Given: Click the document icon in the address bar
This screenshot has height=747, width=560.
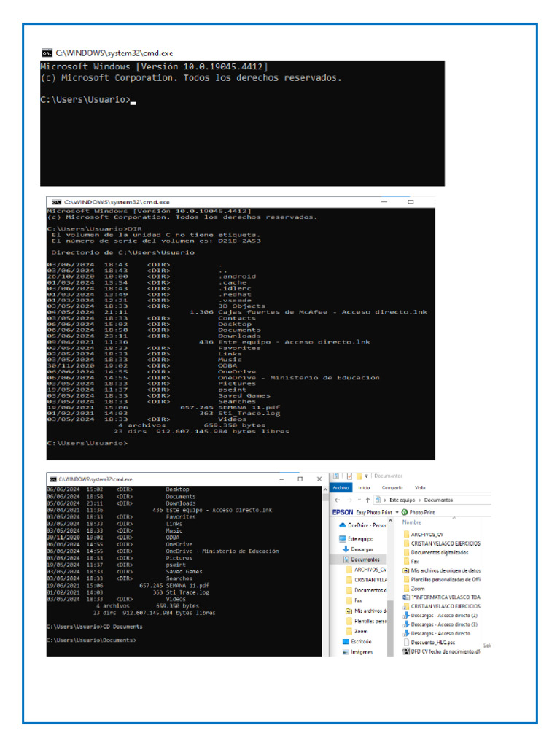Looking at the screenshot, I should click(378, 500).
